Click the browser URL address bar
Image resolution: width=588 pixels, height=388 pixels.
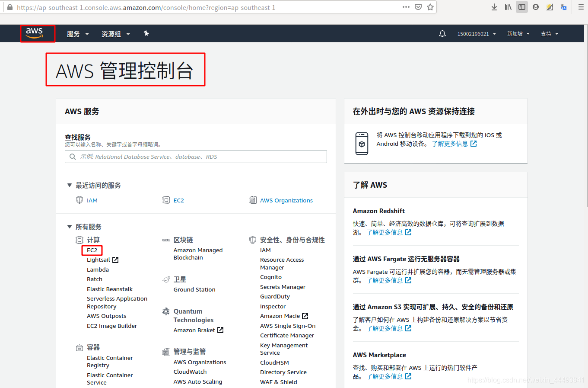pyautogui.click(x=207, y=7)
